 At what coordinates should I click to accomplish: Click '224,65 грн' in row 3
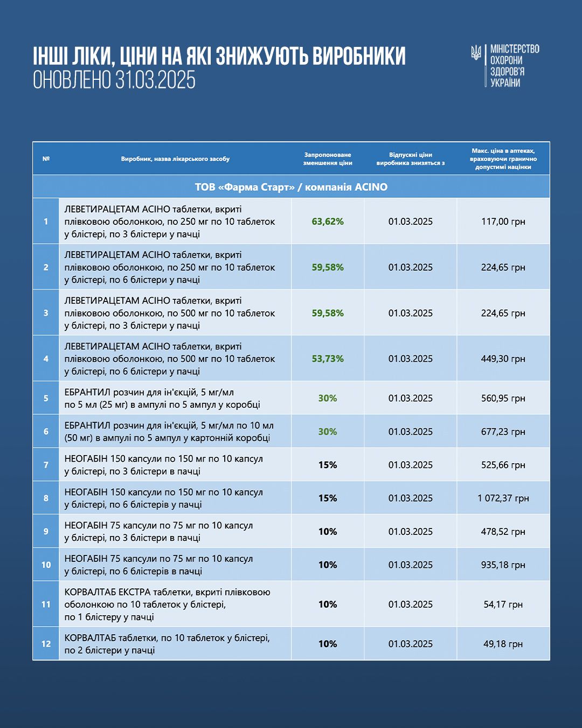tap(503, 313)
